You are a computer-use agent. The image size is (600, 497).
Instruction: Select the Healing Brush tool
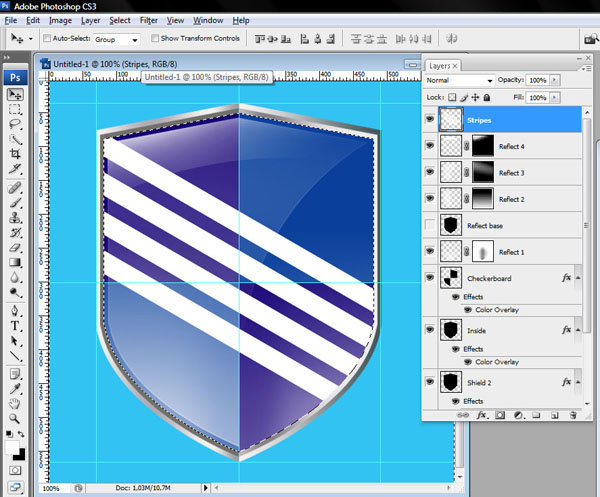(x=15, y=188)
